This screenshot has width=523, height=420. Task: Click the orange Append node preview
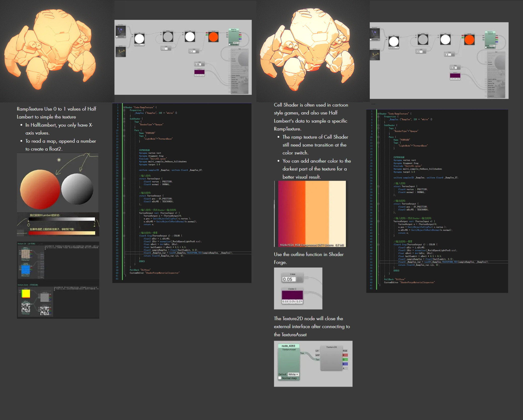(x=213, y=37)
